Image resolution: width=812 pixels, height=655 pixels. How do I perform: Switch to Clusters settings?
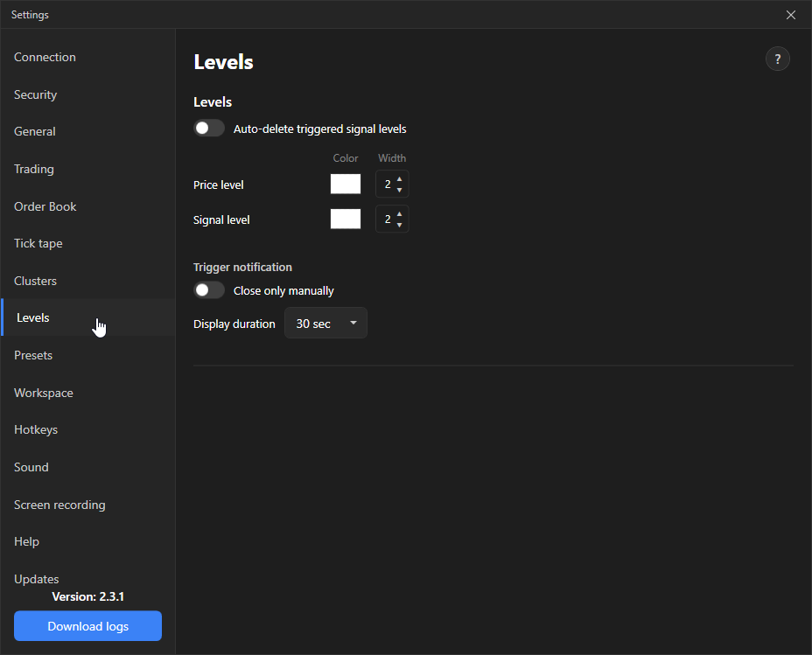[88, 281]
